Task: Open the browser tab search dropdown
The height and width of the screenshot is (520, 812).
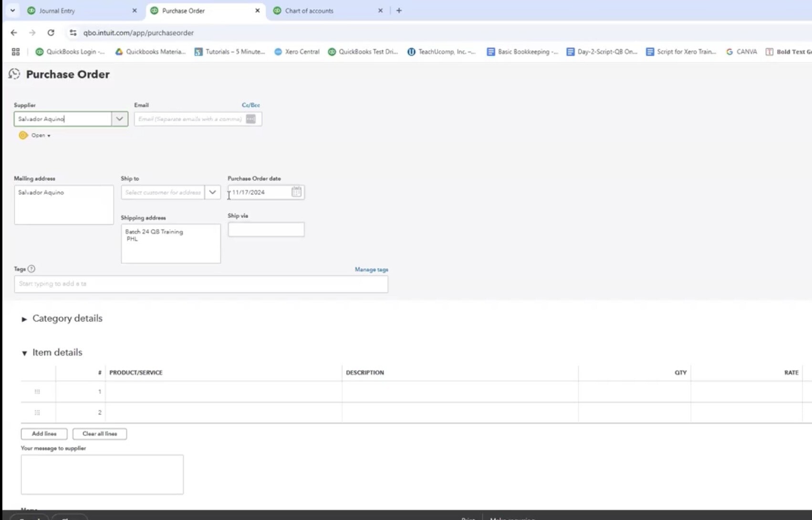Action: point(12,10)
